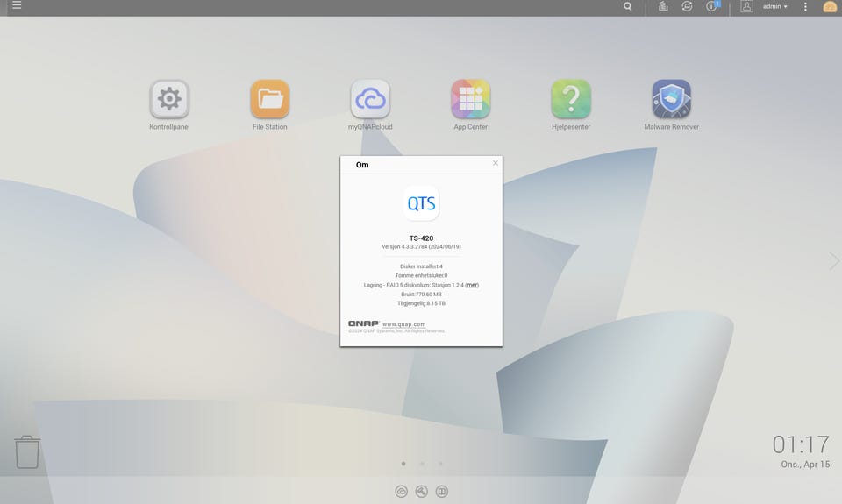842x504 pixels.
Task: Click the 01:17 desktop clock
Action: click(801, 445)
